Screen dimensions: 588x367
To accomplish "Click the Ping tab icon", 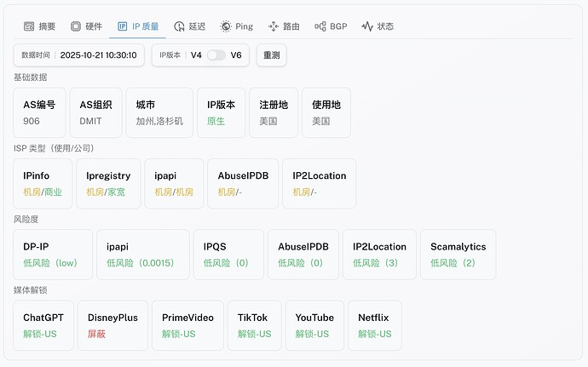I will [x=226, y=26].
